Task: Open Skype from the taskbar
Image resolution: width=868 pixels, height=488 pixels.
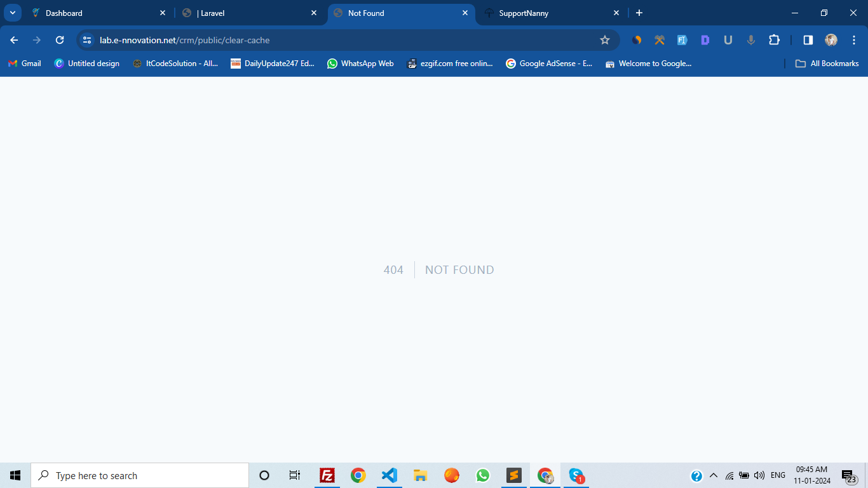Action: coord(576,475)
